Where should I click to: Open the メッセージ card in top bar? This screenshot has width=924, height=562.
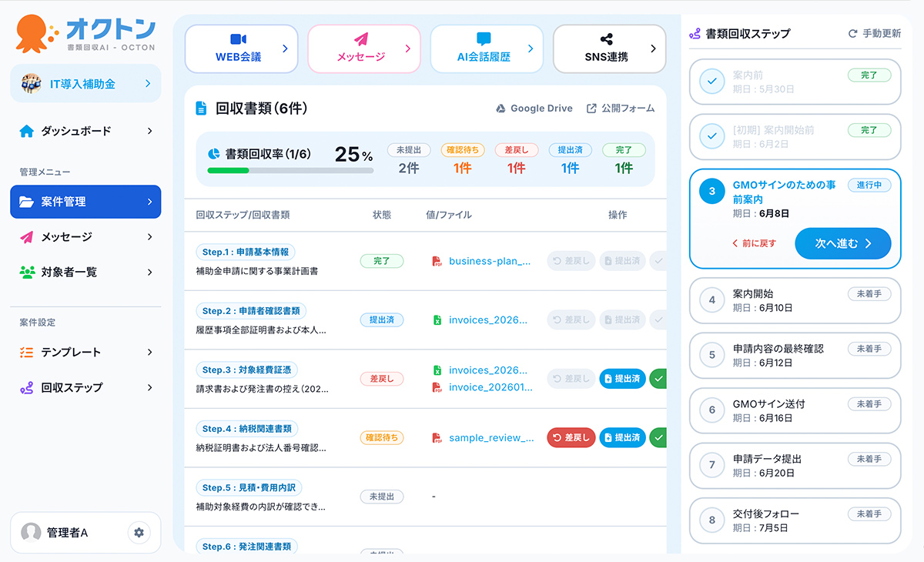coord(364,49)
